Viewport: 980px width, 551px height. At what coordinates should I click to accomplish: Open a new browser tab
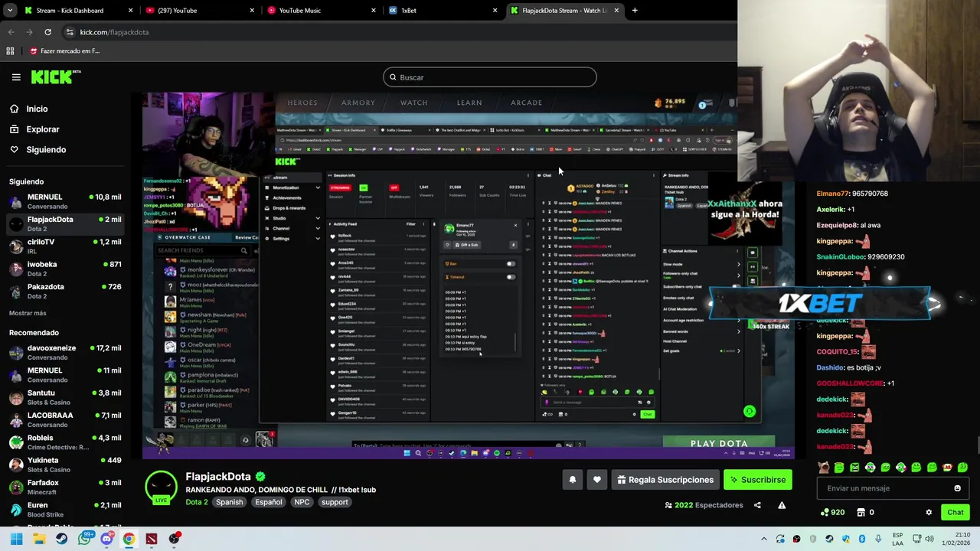point(635,11)
